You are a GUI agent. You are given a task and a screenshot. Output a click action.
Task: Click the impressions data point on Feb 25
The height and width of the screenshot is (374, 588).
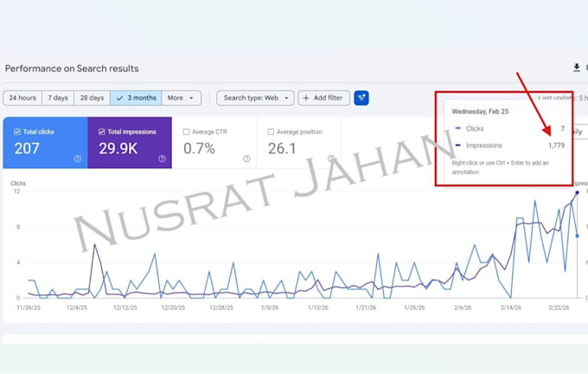click(577, 193)
